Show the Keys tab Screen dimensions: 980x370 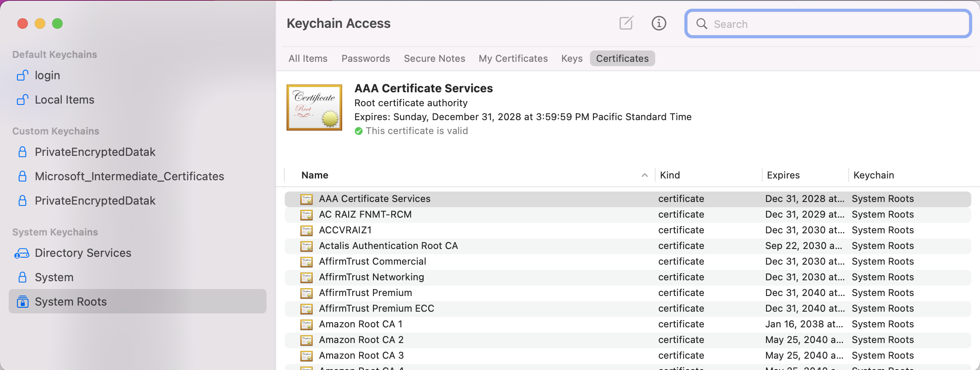[572, 58]
